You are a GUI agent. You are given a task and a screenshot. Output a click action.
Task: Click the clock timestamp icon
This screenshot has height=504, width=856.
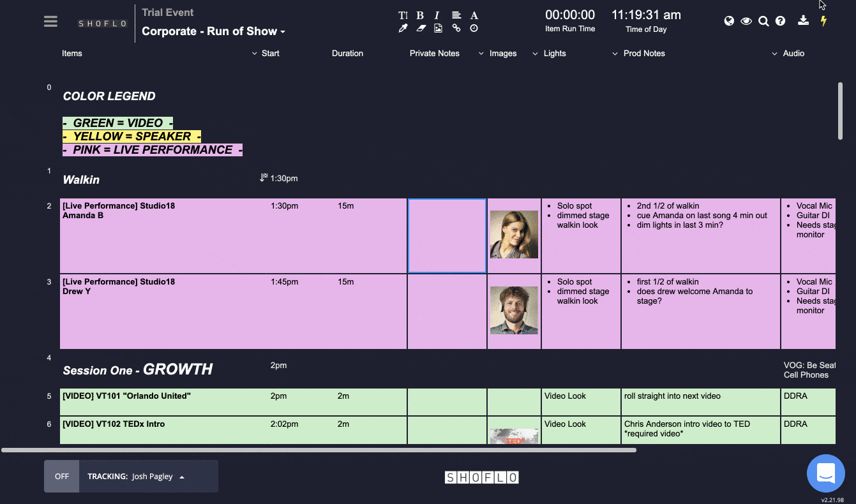(x=474, y=28)
